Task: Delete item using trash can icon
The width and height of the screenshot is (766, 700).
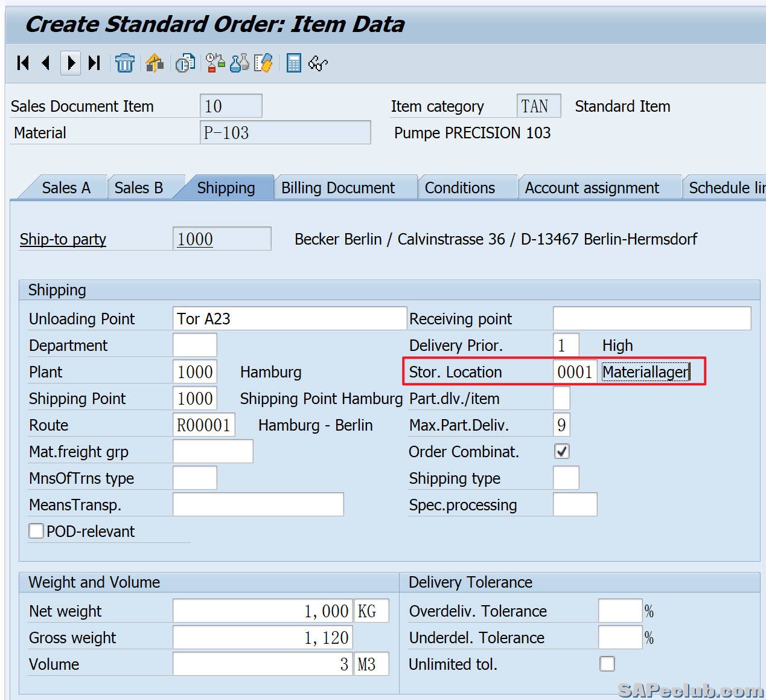Action: tap(125, 63)
